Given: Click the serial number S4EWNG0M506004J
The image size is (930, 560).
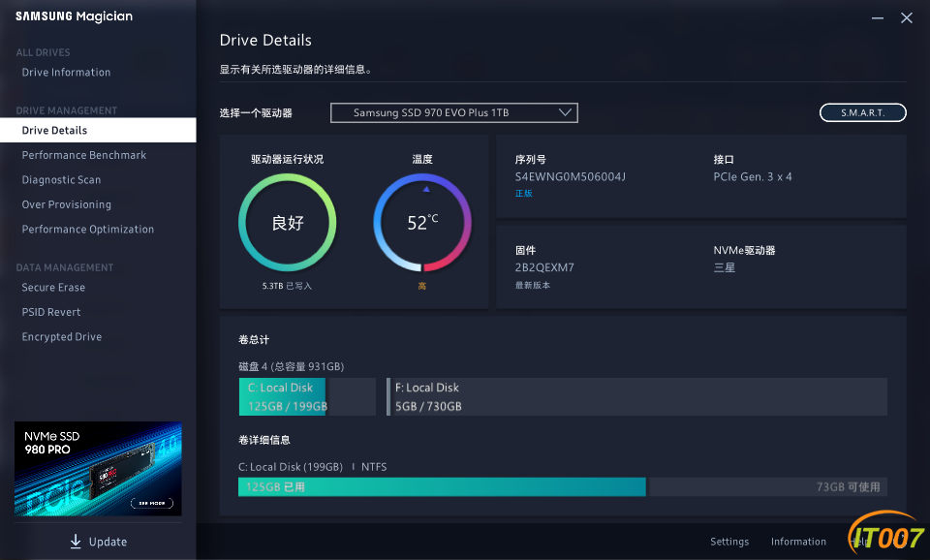Looking at the screenshot, I should 570,176.
